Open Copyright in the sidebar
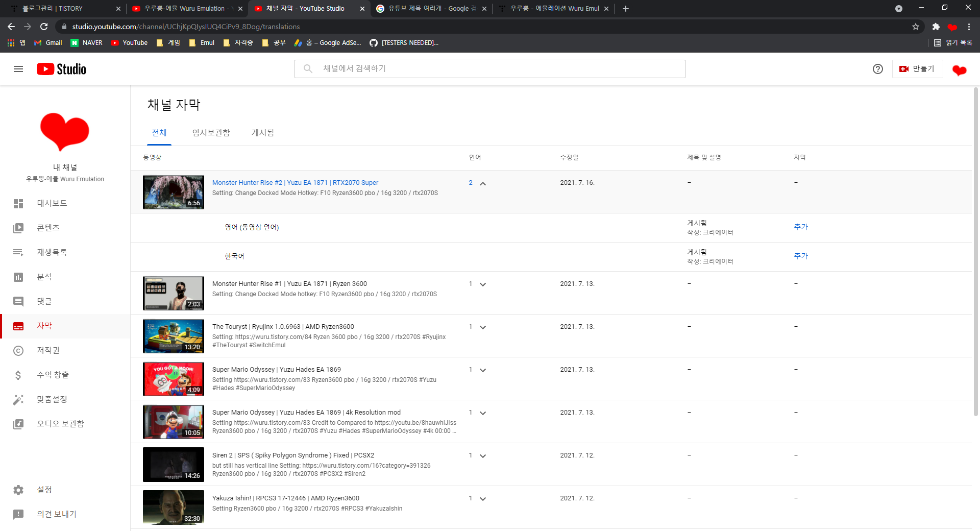Viewport: 980px width, 531px height. [65, 350]
